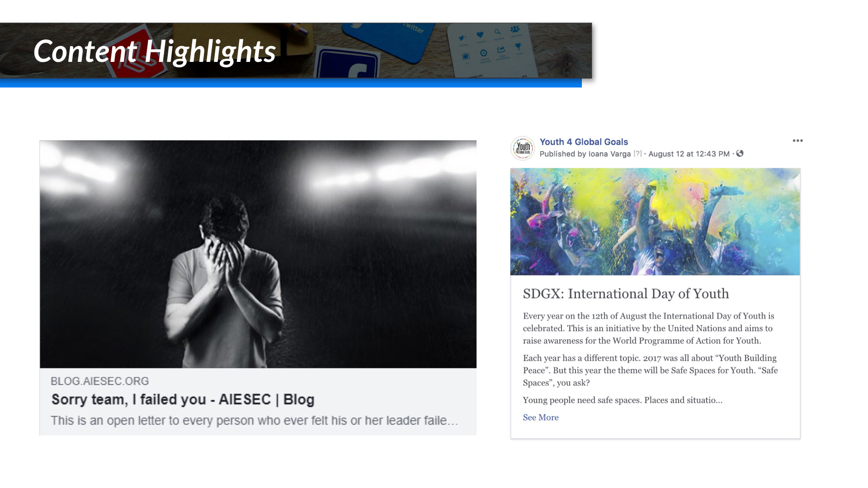Click the share arrow icon on banner card

501,50
